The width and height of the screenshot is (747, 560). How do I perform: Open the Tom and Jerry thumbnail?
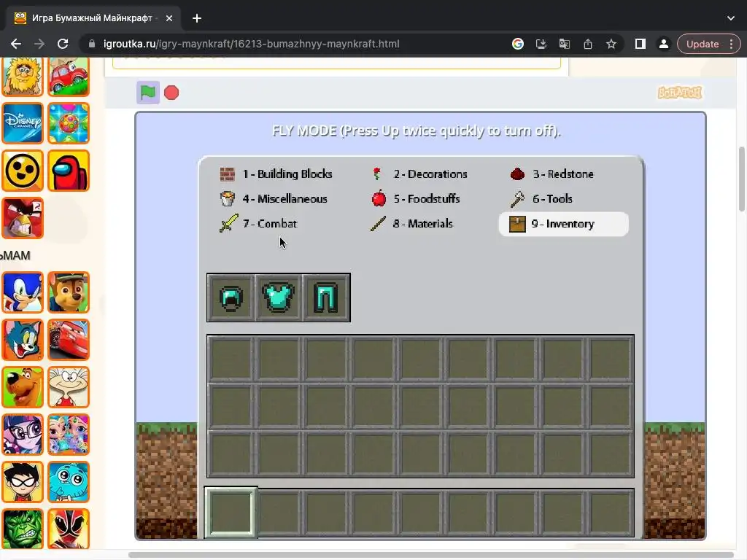coord(23,340)
